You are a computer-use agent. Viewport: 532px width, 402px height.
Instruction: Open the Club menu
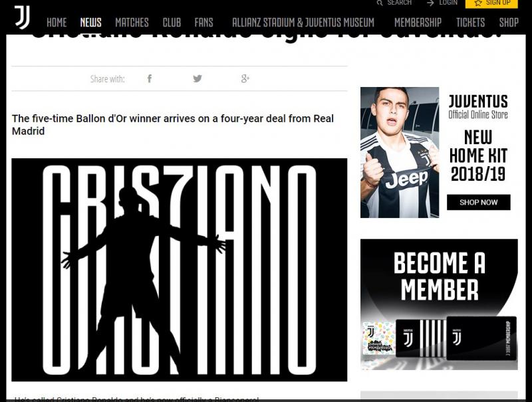172,23
